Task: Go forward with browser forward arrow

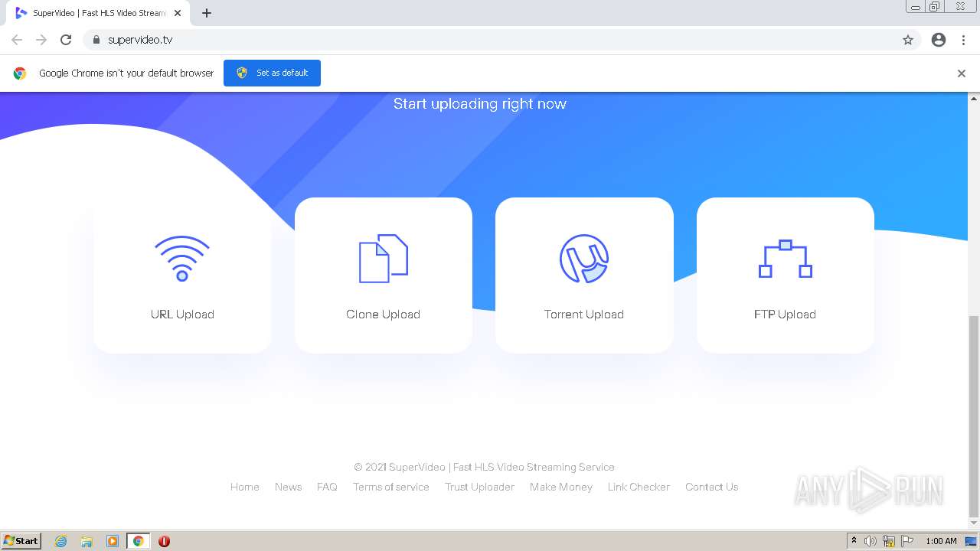Action: pos(41,40)
